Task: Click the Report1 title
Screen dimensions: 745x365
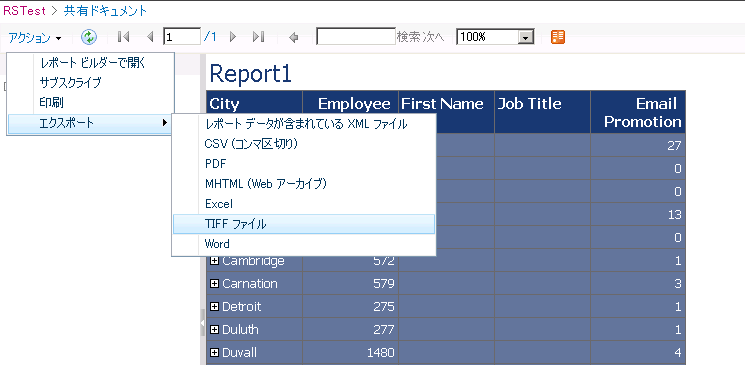Action: point(250,74)
